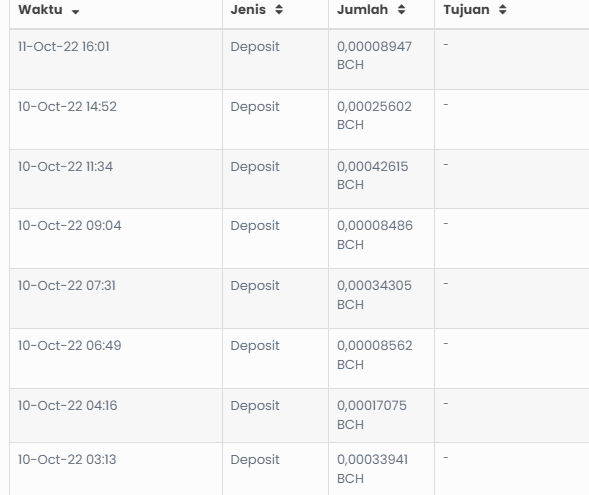Select the 10-Oct-22 03:13 timestamp
589x495 pixels.
click(x=67, y=460)
